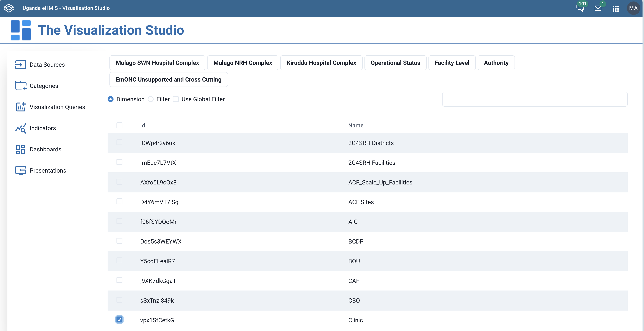Viewport: 644px width, 331px height.
Task: Click the sSxTnzI849k id cell
Action: coord(157,301)
